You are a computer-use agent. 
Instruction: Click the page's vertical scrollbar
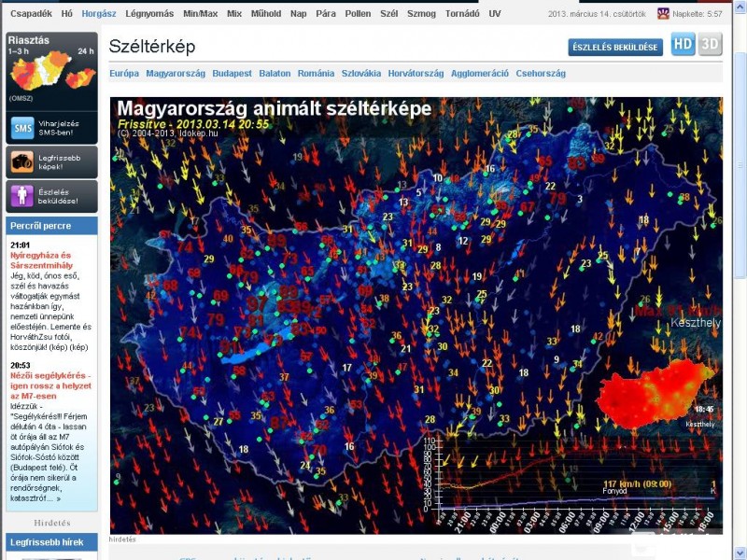pyautogui.click(x=740, y=164)
